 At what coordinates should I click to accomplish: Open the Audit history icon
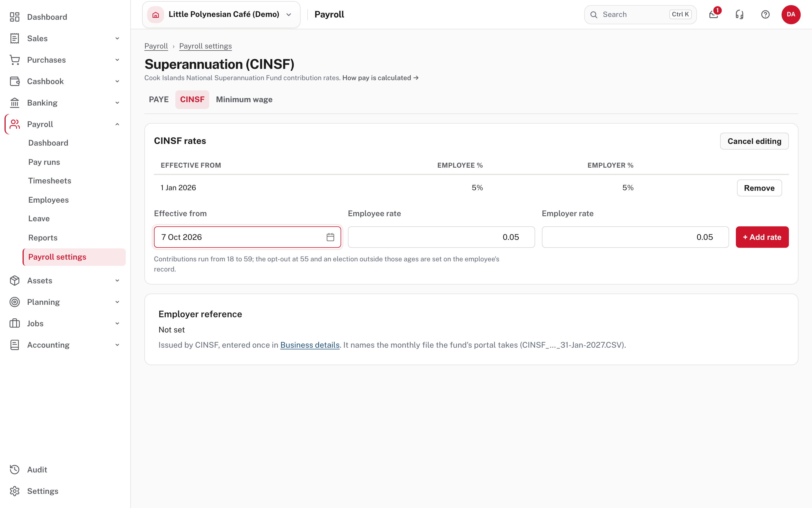14,470
